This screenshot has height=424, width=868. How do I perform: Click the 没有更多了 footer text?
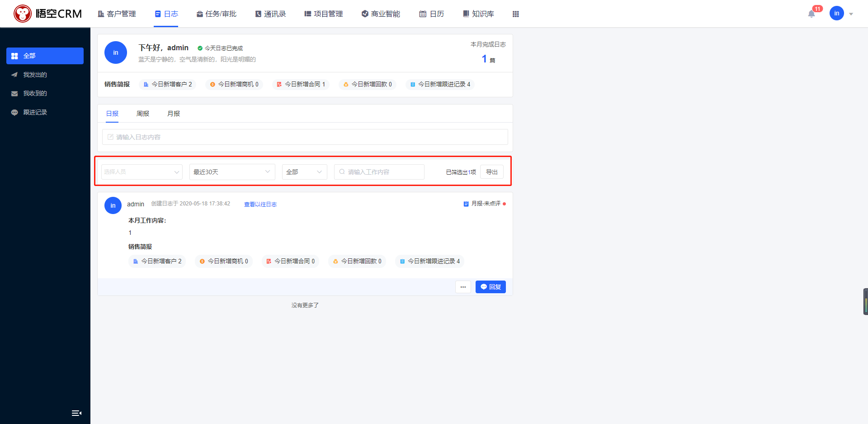click(305, 305)
